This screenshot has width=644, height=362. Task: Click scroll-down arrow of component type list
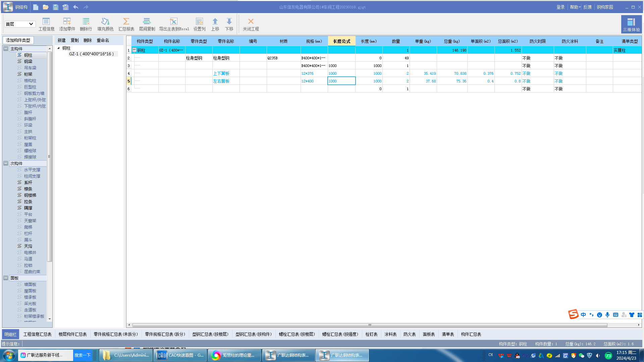coord(50,319)
